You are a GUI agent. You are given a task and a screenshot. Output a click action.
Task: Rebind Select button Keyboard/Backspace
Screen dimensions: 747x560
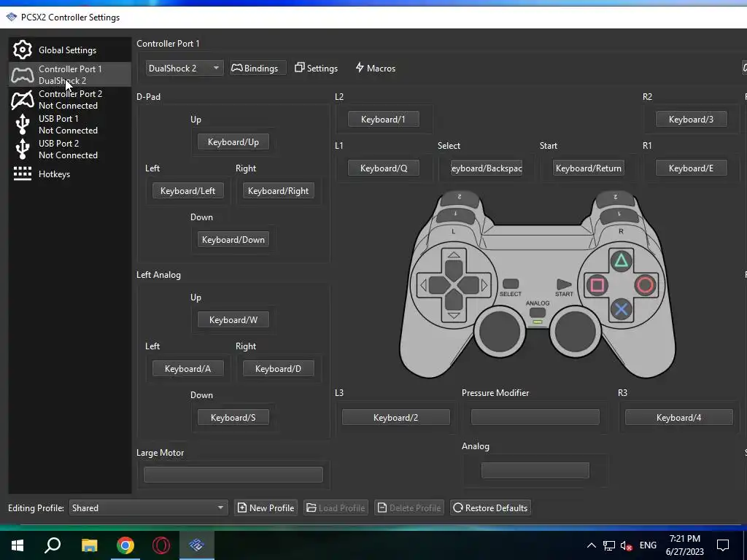click(x=487, y=168)
